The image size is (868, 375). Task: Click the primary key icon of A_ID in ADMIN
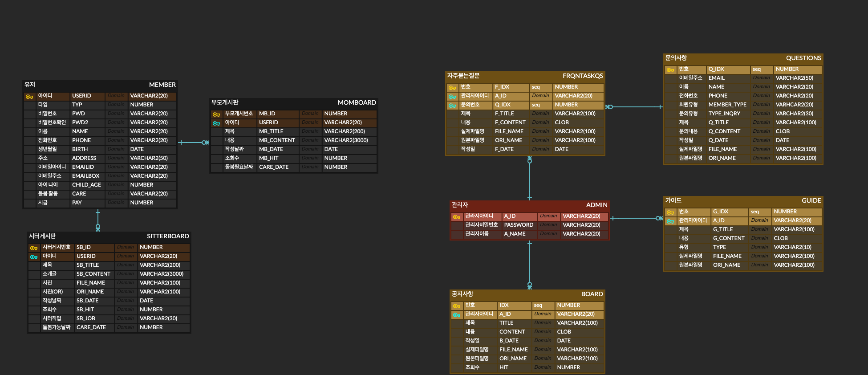pyautogui.click(x=457, y=216)
